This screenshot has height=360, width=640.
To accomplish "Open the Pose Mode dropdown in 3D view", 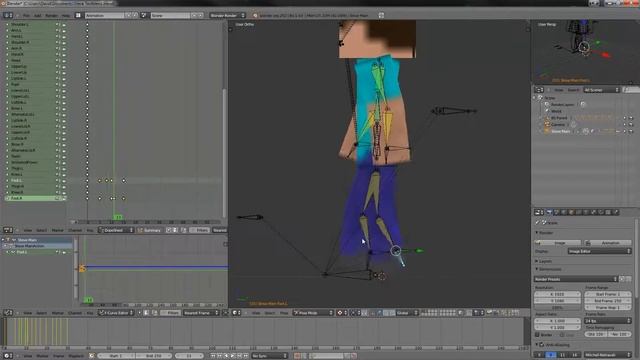I will (313, 313).
